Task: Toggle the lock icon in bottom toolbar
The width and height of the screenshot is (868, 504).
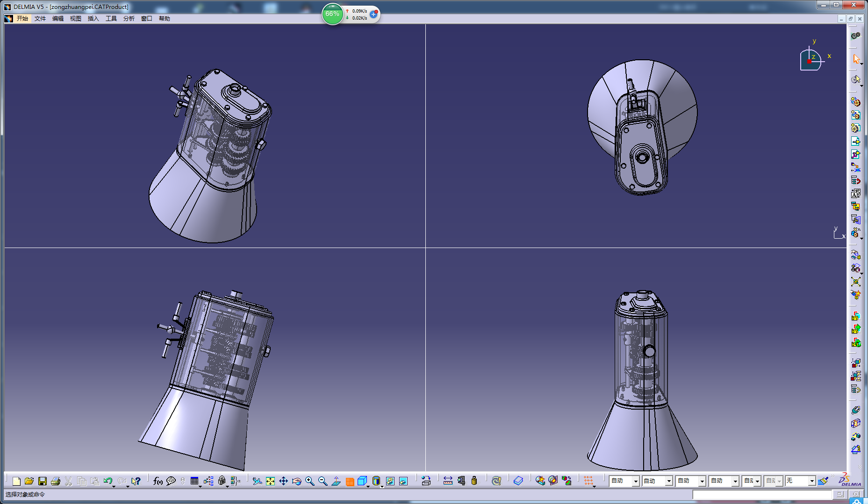Action: [222, 481]
